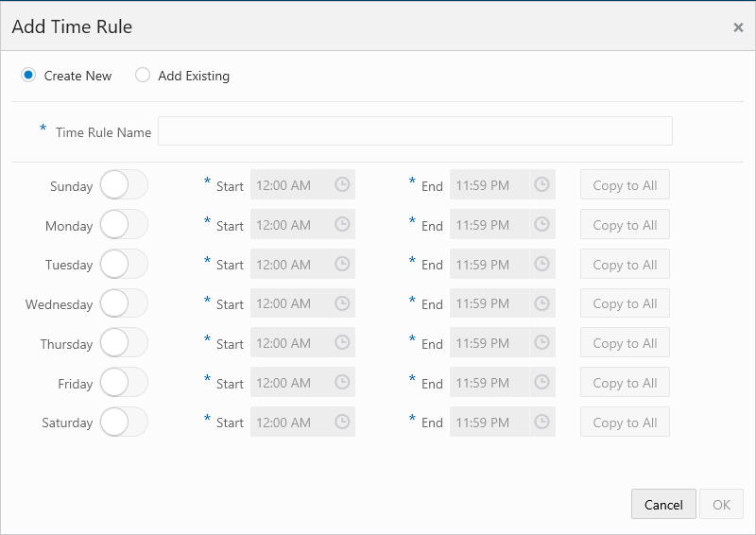Enable the Thursday toggle switch
Image resolution: width=756 pixels, height=535 pixels.
pyautogui.click(x=124, y=342)
